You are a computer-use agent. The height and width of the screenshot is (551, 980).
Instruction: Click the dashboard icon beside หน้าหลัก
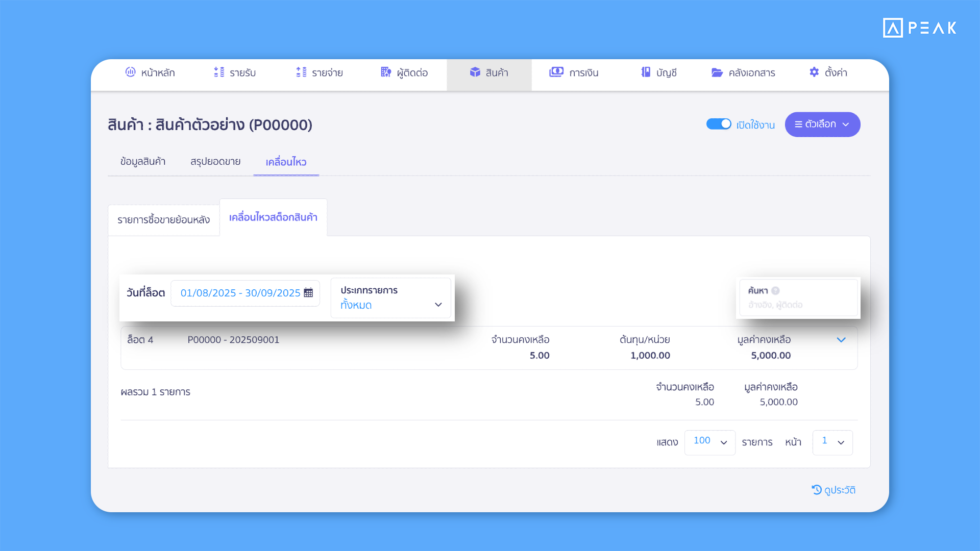pyautogui.click(x=130, y=72)
